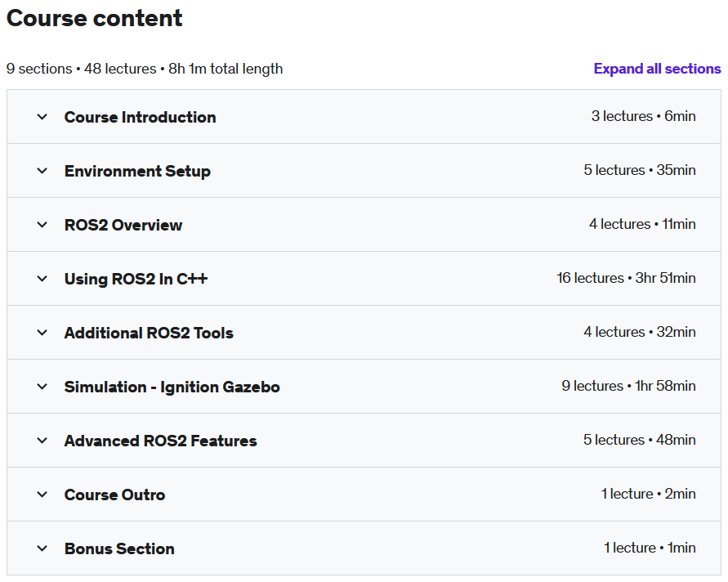728x582 pixels.
Task: Click the Expand all sections link
Action: click(657, 69)
